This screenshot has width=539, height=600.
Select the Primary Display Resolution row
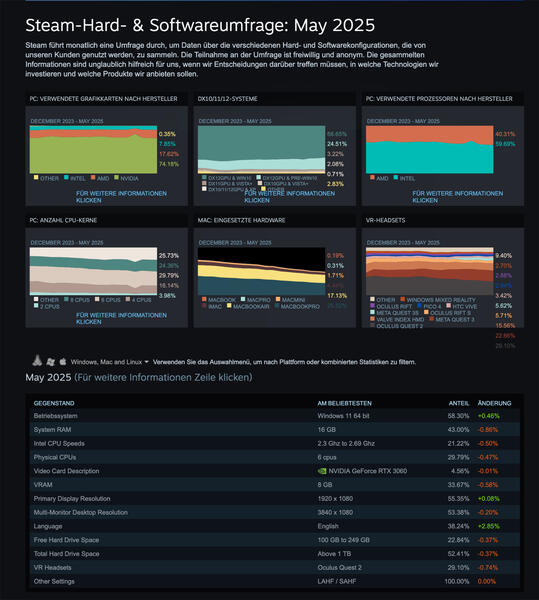275,499
